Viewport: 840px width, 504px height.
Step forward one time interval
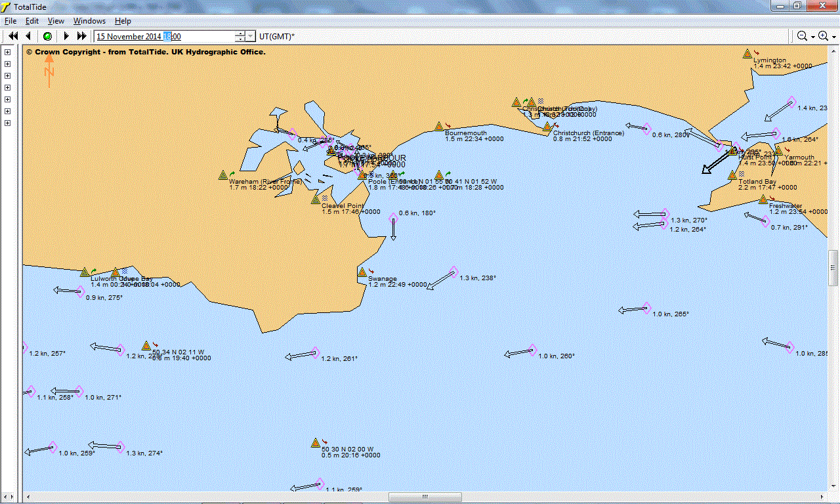[x=66, y=36]
